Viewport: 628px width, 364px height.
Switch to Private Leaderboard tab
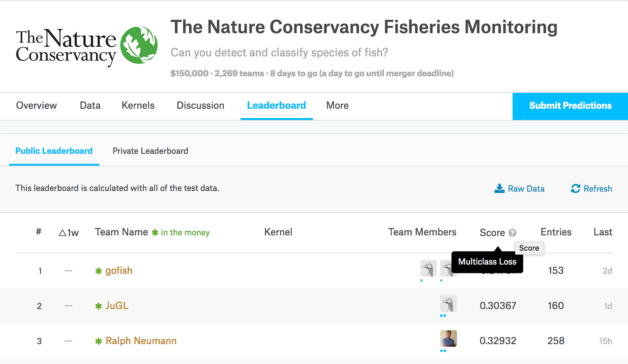click(x=150, y=151)
